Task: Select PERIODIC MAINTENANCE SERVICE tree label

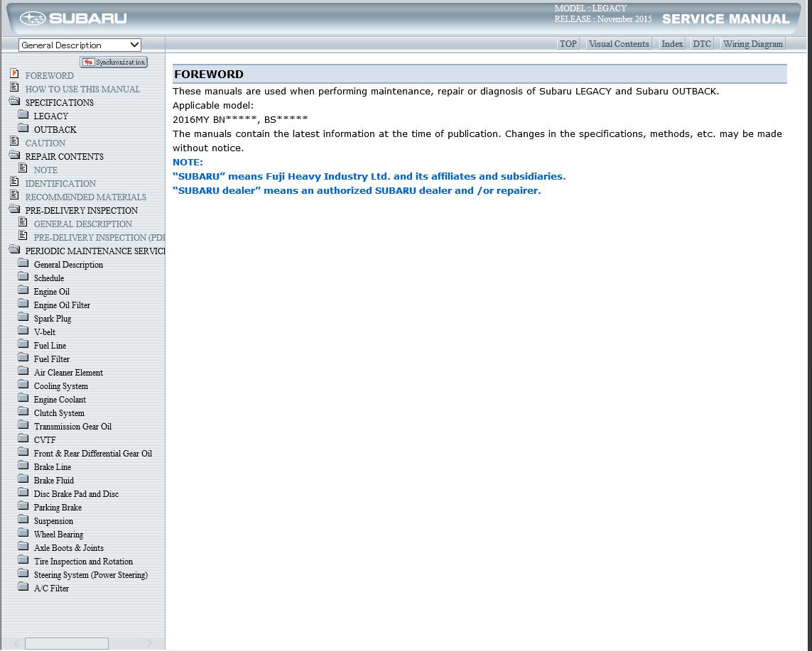Action: click(x=95, y=251)
